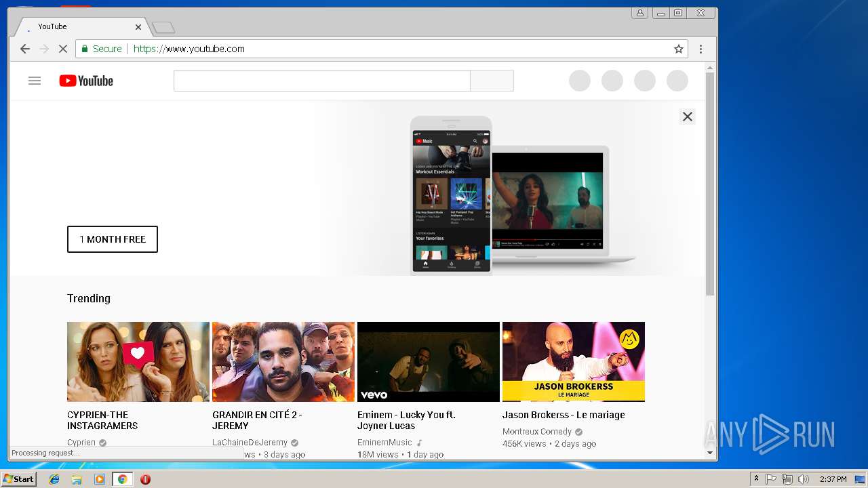Click the YouTube logo
Image resolution: width=868 pixels, height=488 pixels.
(86, 81)
